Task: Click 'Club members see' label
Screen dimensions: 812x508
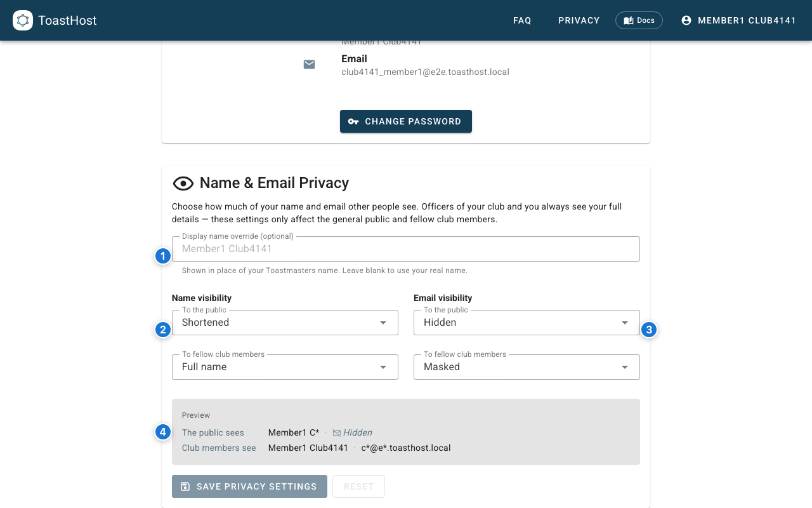Action: pos(219,448)
